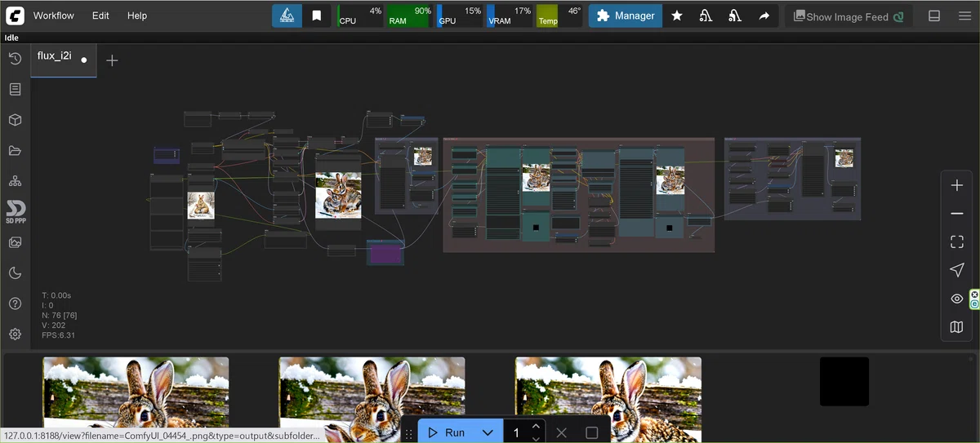Increase the batch count stepper
Screen dimensions: 980x443
tap(536, 426)
